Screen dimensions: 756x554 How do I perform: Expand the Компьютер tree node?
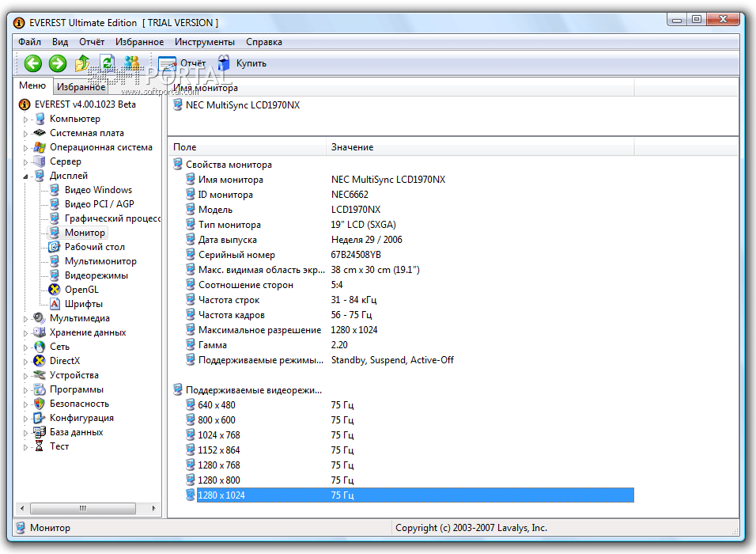(x=26, y=120)
